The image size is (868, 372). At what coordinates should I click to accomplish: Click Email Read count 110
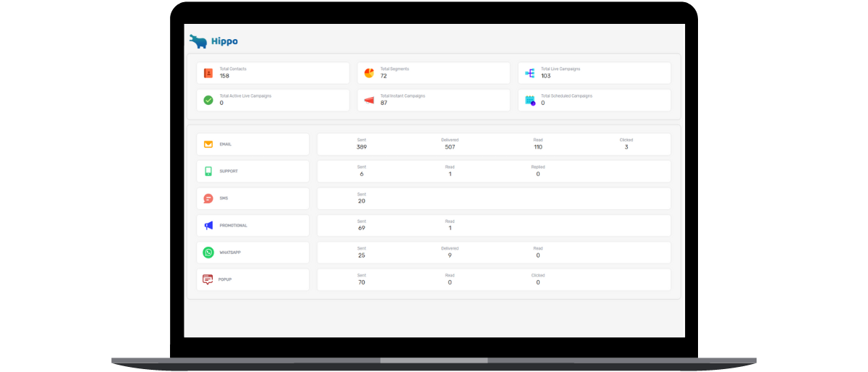pos(538,147)
